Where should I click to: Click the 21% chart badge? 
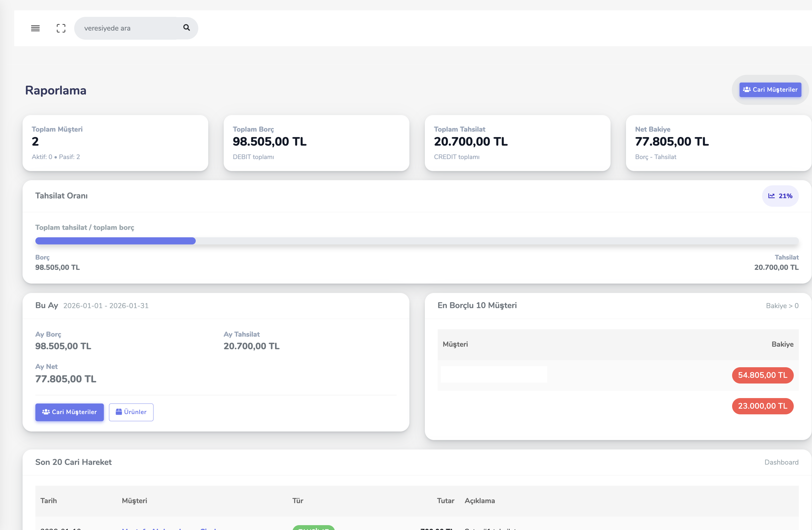(780, 196)
